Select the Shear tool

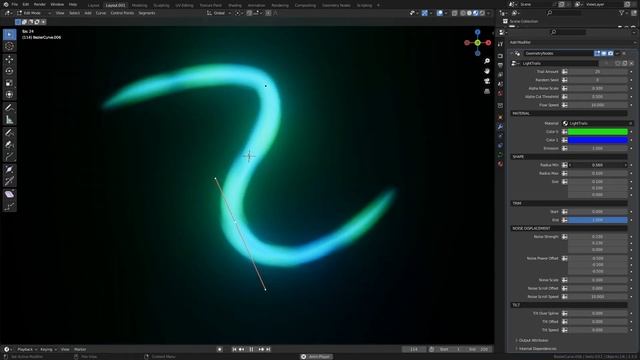click(9, 194)
